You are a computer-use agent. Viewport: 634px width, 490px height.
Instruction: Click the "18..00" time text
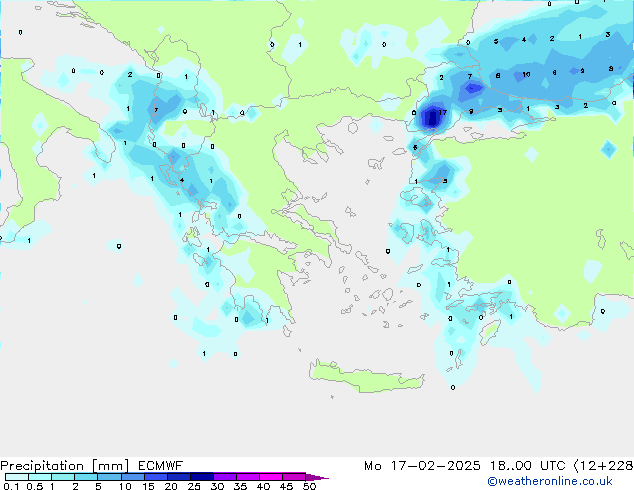[510, 466]
